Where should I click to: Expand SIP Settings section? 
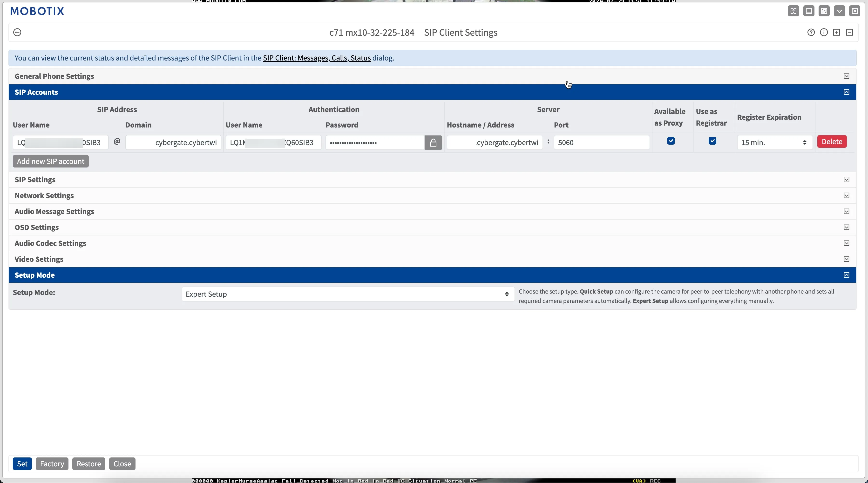[x=432, y=180]
